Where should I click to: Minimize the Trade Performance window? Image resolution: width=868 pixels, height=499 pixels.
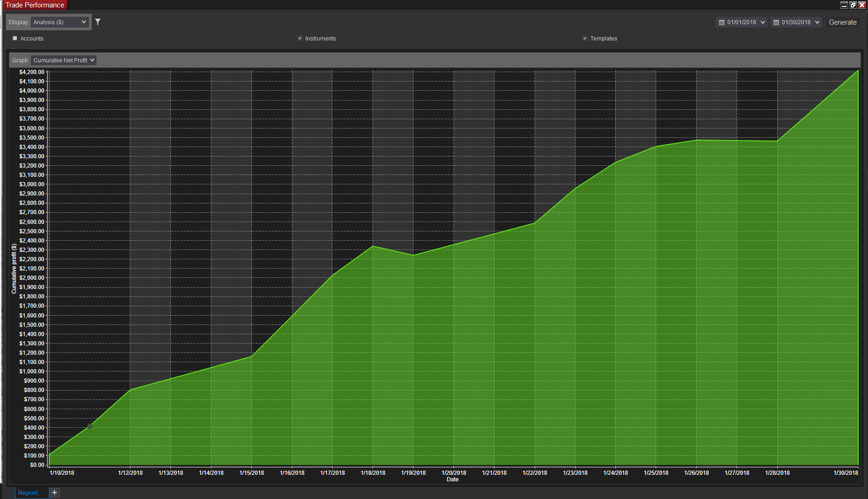coord(844,5)
